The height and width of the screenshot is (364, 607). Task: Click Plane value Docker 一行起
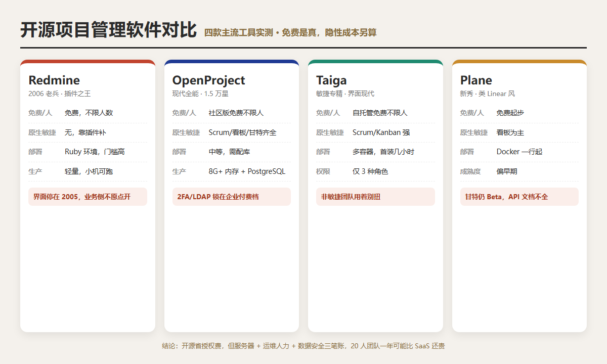coord(519,152)
